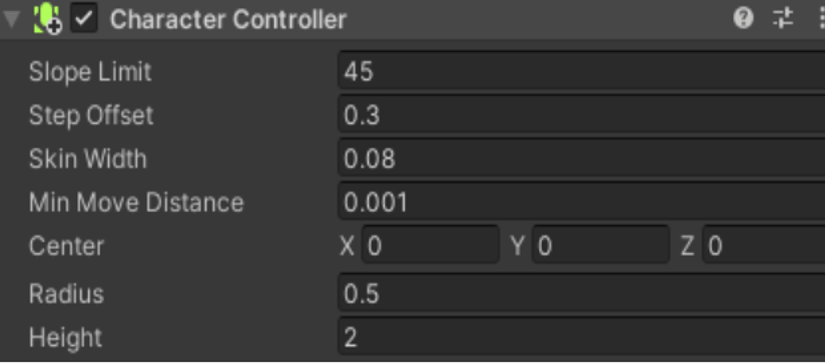The width and height of the screenshot is (825, 364).
Task: Open the component help reference icon
Action: pos(743,19)
